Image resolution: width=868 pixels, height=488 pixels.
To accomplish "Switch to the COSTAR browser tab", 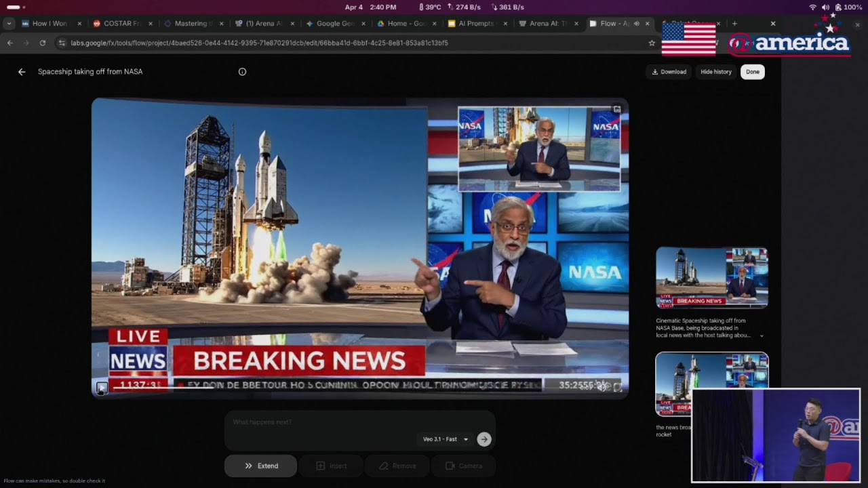I will pyautogui.click(x=121, y=23).
